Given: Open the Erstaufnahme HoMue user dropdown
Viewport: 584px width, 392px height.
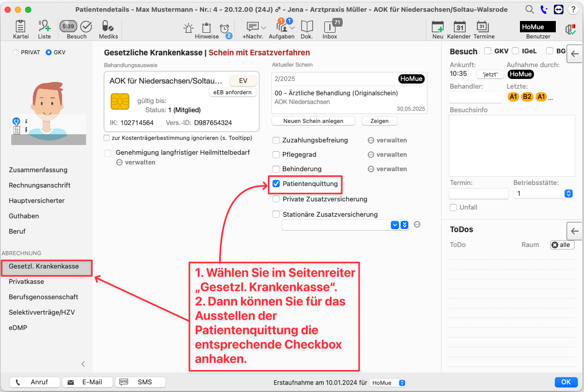Looking at the screenshot, I should [x=387, y=383].
